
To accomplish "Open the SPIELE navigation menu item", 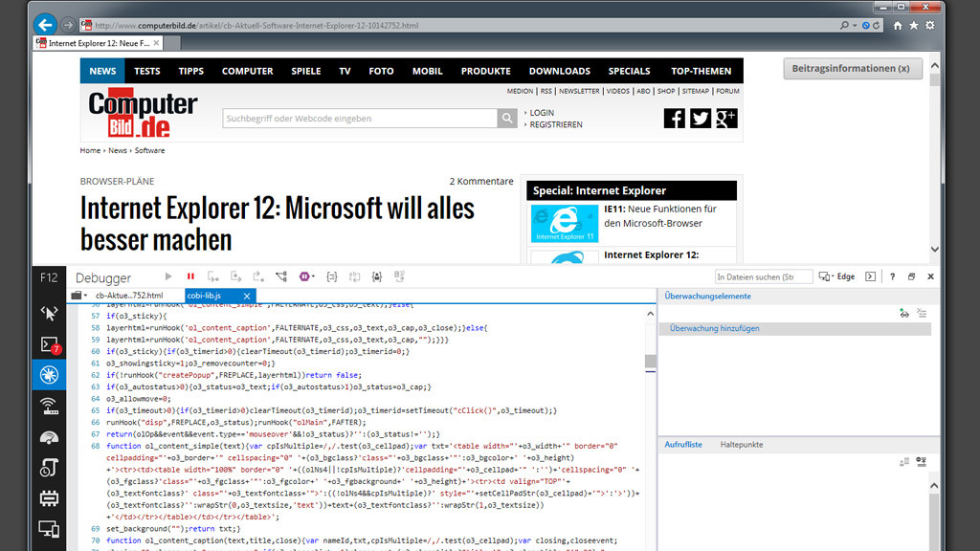I will pos(306,71).
